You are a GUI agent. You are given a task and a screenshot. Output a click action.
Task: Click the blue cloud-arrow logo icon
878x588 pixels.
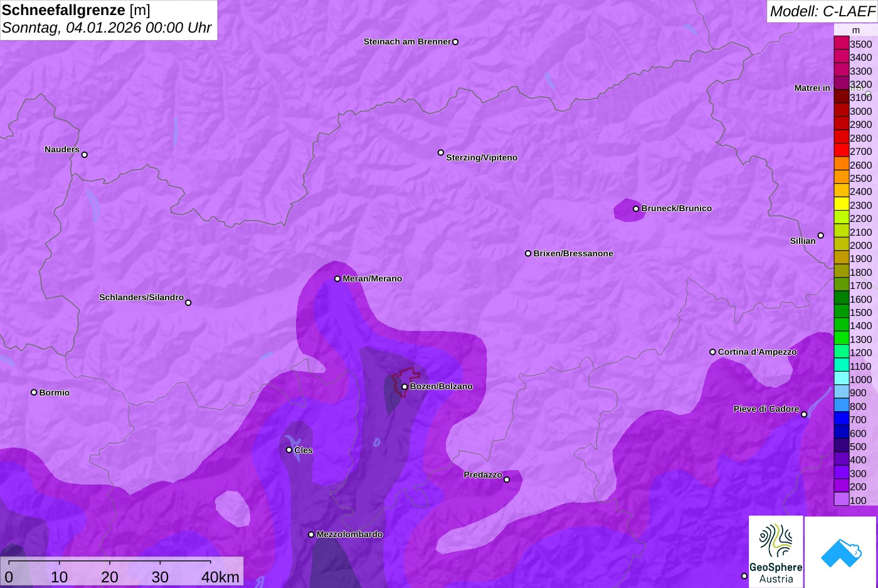841,553
